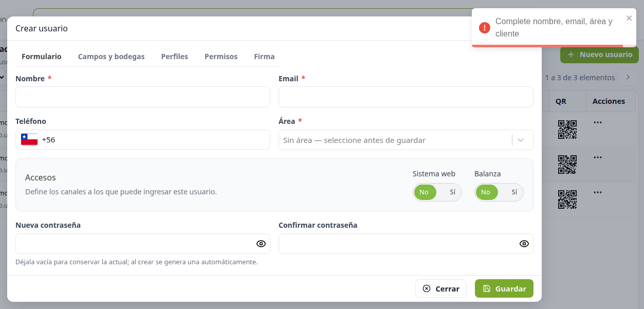Expand the Área list with its chevron arrow
This screenshot has height=309, width=644.
click(521, 140)
